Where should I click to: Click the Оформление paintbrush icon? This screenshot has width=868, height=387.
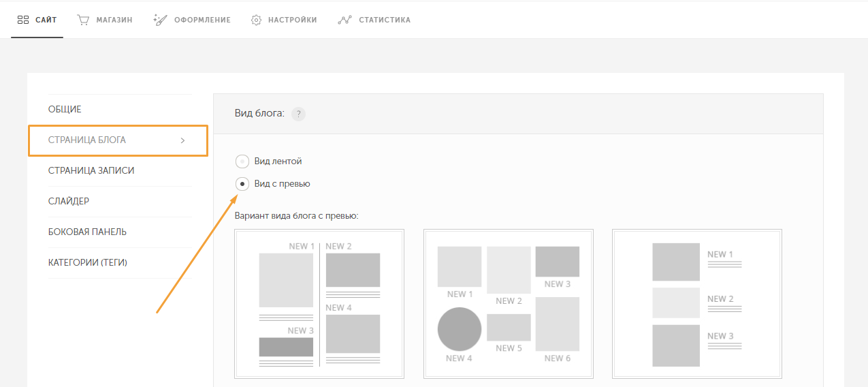click(161, 20)
